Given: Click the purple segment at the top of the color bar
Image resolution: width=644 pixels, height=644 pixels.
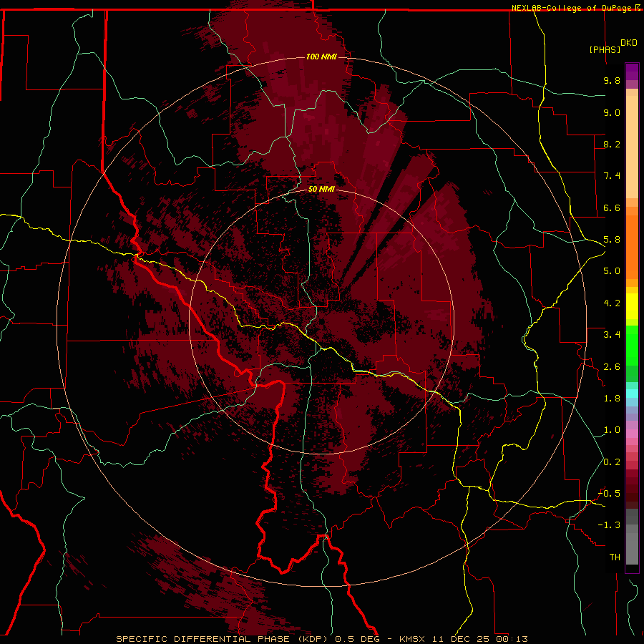Looking at the screenshot, I should tap(632, 72).
